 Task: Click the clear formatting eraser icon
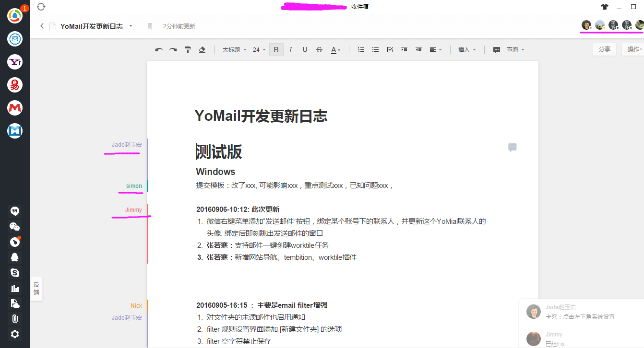pos(202,49)
